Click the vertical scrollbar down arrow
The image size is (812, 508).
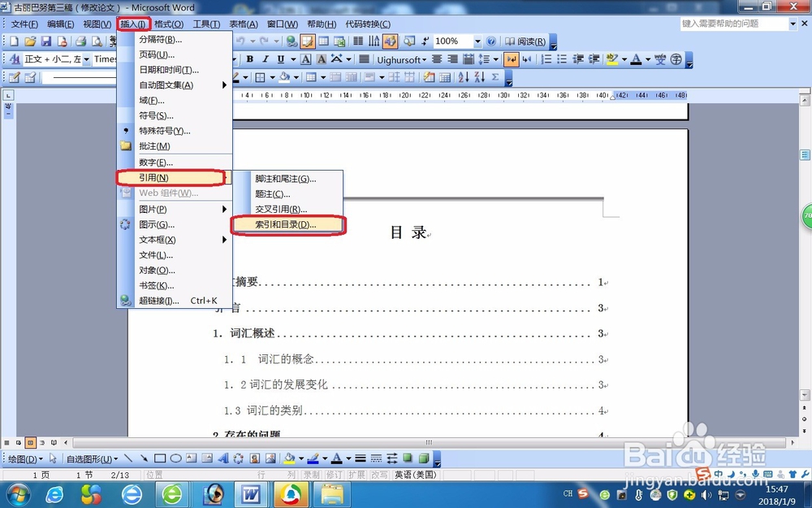[x=804, y=395]
